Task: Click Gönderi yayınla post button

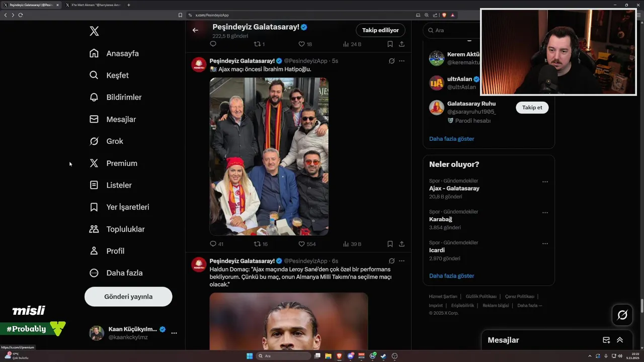Action: (x=128, y=297)
